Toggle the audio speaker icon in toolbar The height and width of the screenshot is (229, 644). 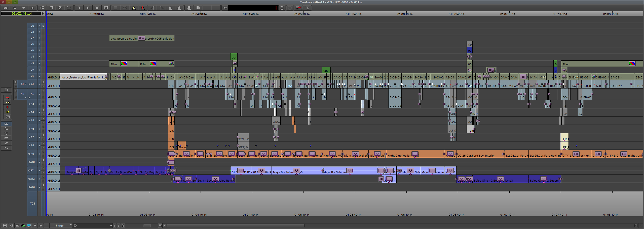[x=225, y=8]
